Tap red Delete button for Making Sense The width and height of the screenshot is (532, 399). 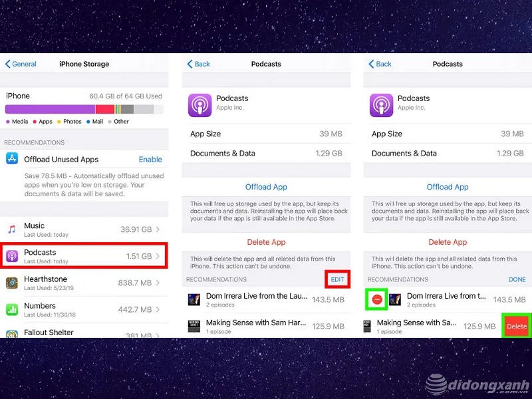click(517, 326)
